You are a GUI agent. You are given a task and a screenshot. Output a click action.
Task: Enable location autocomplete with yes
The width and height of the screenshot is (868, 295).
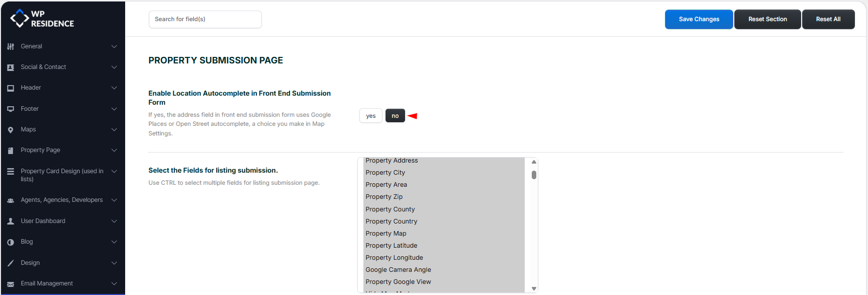[370, 116]
